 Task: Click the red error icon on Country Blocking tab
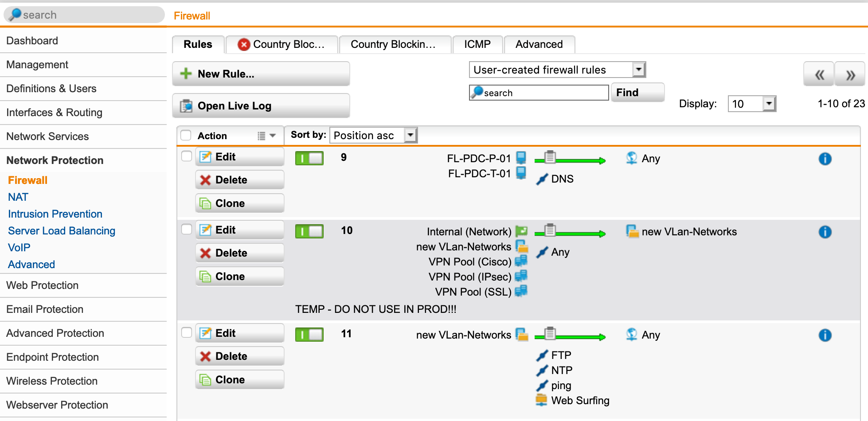[x=243, y=45]
